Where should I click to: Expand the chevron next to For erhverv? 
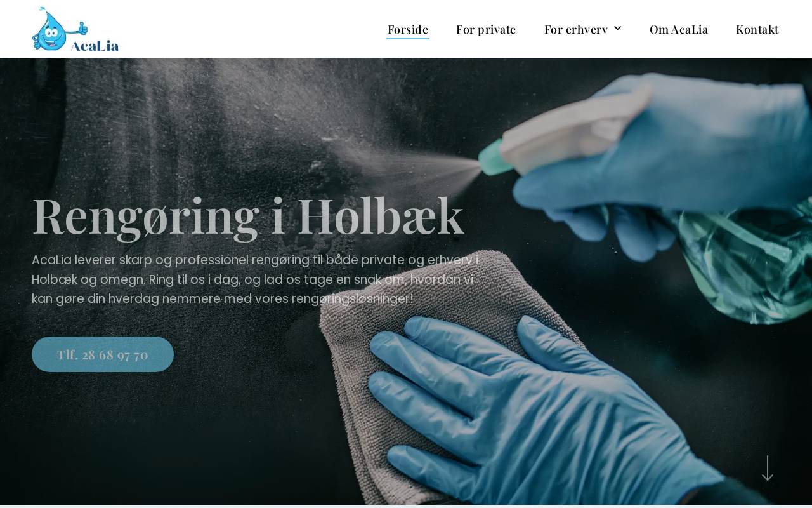tap(617, 28)
